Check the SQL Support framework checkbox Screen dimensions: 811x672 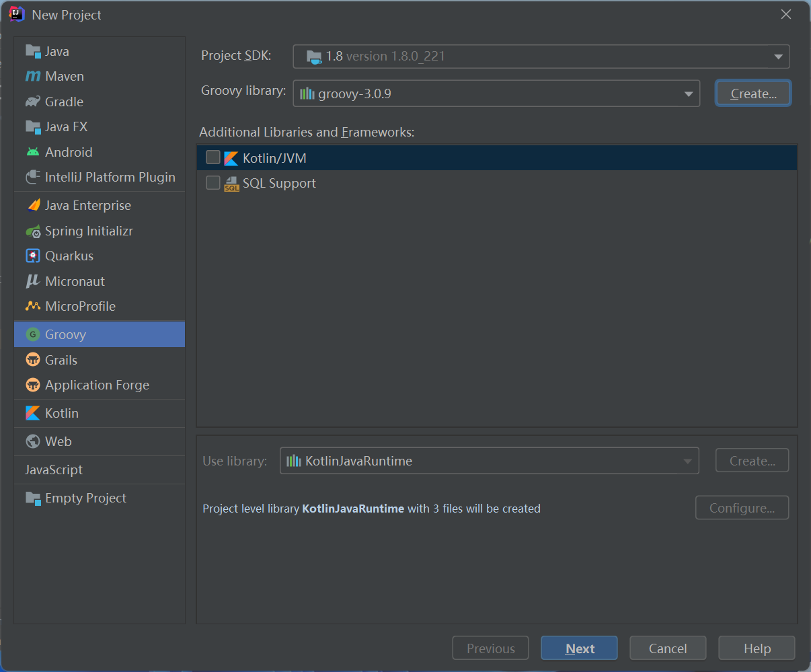213,183
